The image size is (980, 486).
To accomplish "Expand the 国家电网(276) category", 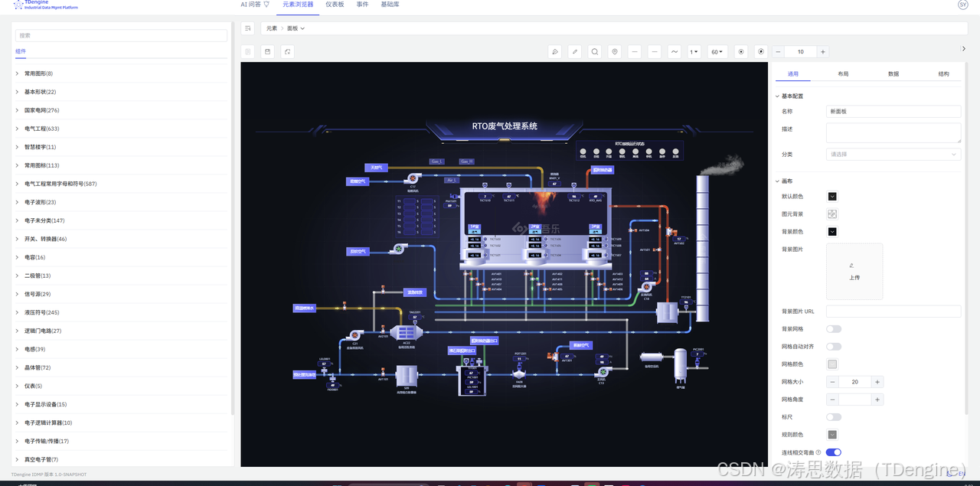I will [x=17, y=110].
